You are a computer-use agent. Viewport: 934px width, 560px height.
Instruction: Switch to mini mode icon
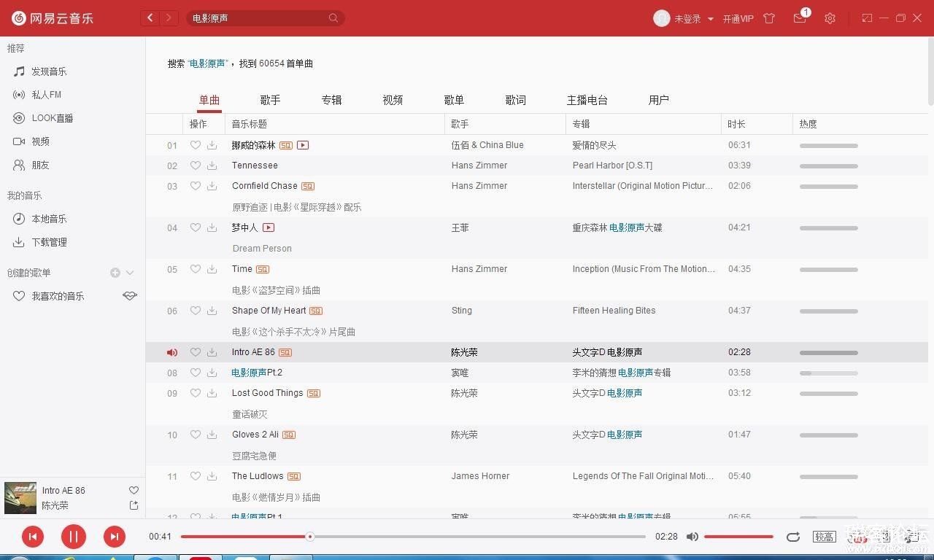click(867, 18)
